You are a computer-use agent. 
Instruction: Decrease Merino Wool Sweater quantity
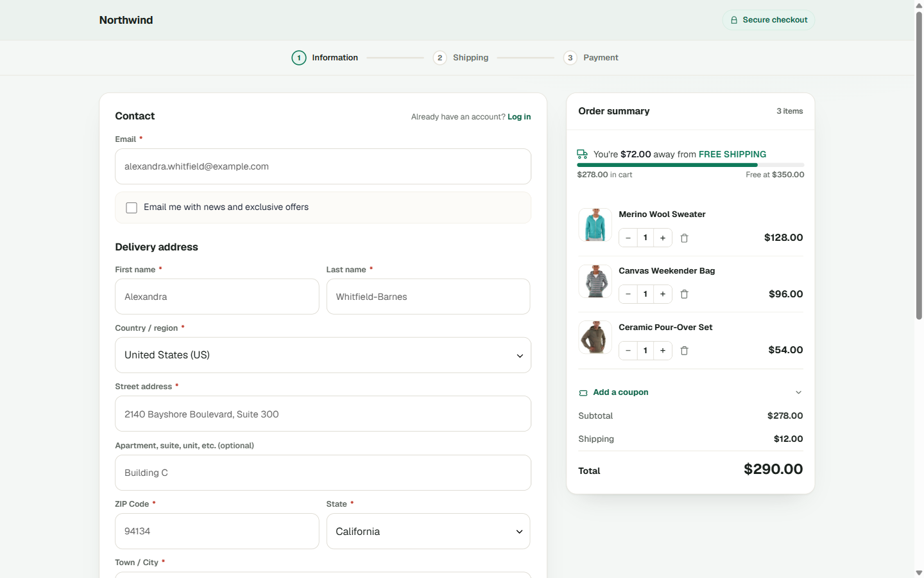628,238
